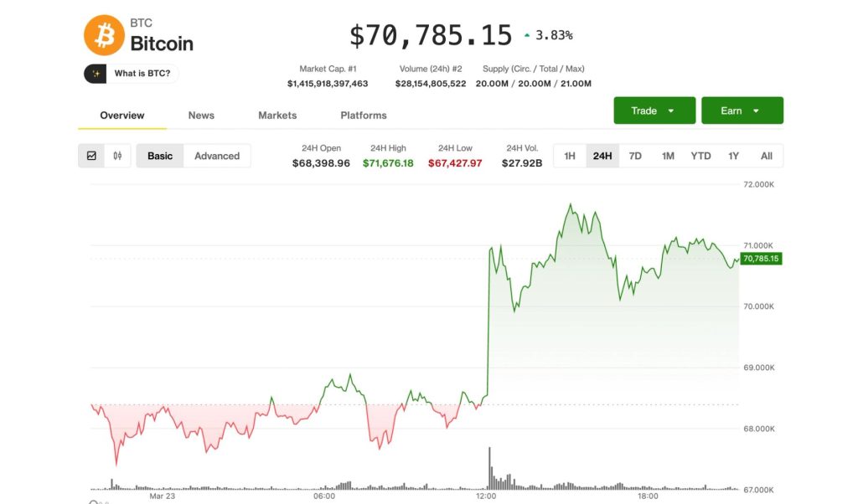Toggle the Basic chart mode
Viewport: 858px width, 504px height.
[x=160, y=156]
